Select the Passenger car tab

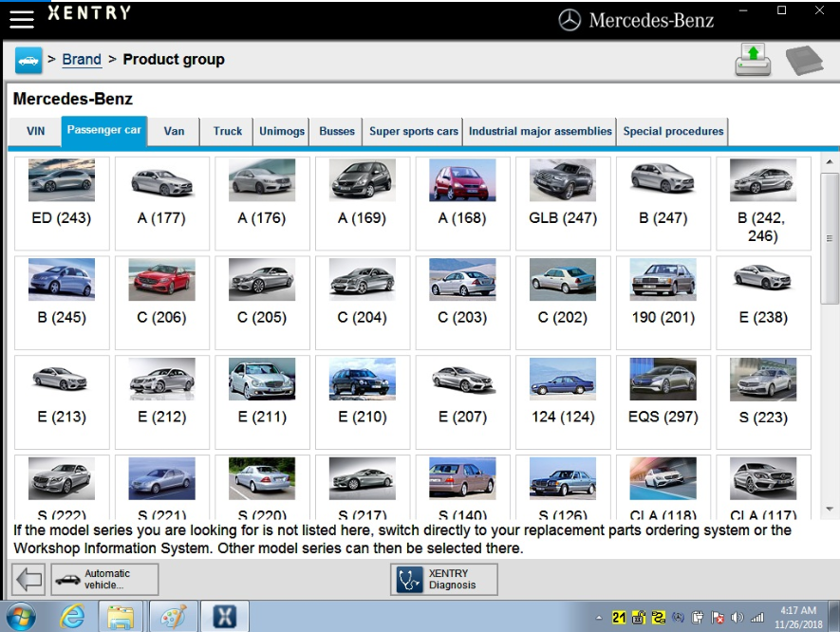[103, 131]
